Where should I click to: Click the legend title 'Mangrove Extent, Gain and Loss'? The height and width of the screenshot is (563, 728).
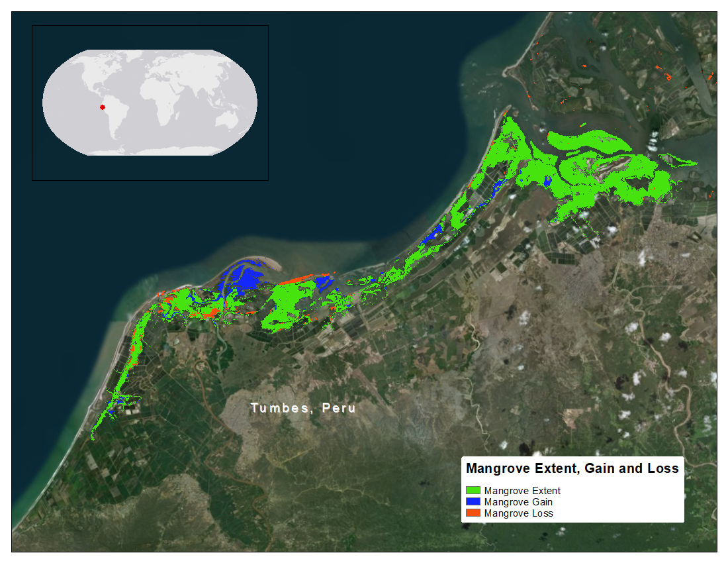(572, 468)
